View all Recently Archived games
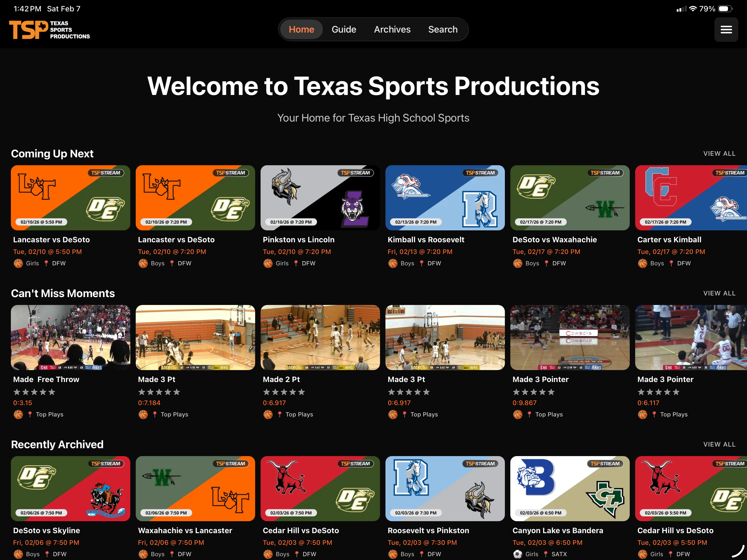 (x=719, y=444)
